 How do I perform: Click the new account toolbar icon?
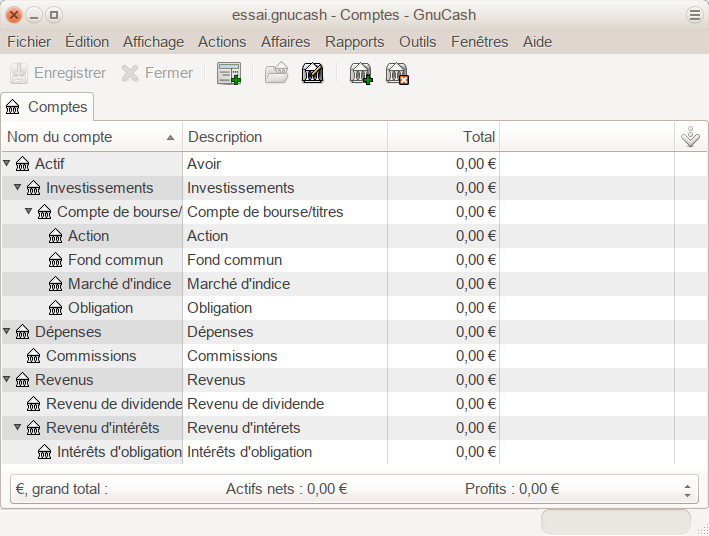[x=360, y=73]
